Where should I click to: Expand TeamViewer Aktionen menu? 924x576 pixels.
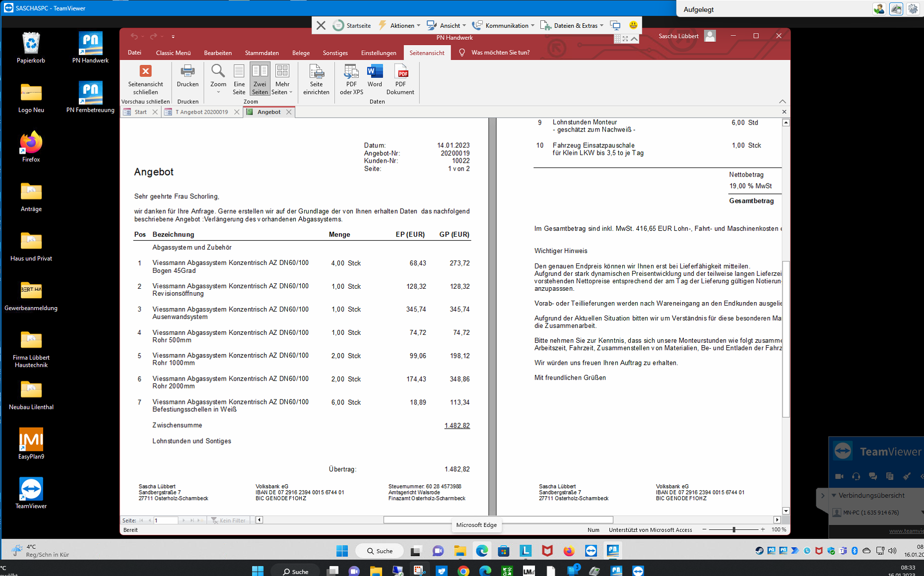[400, 25]
